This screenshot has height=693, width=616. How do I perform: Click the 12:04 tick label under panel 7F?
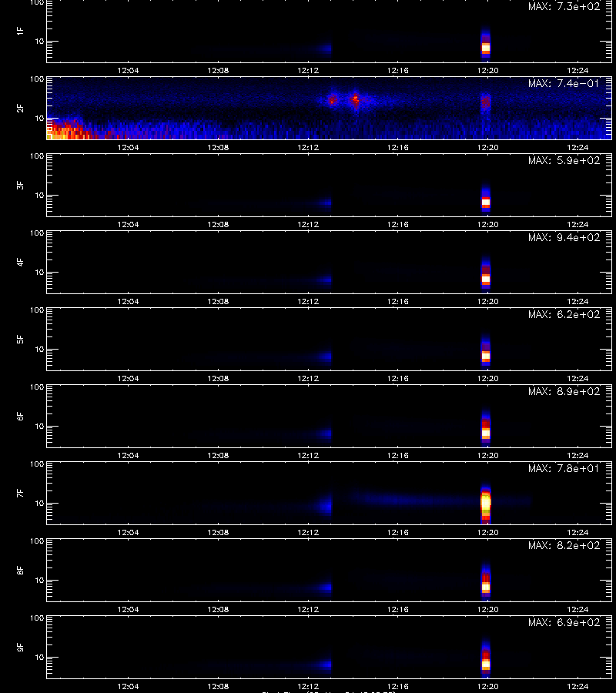128,532
